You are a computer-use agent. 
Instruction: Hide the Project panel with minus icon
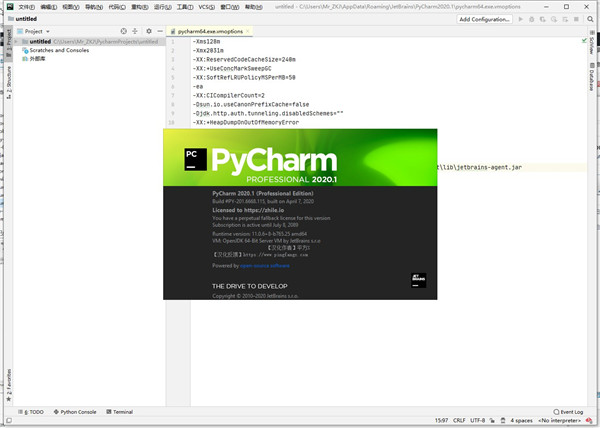[160, 31]
